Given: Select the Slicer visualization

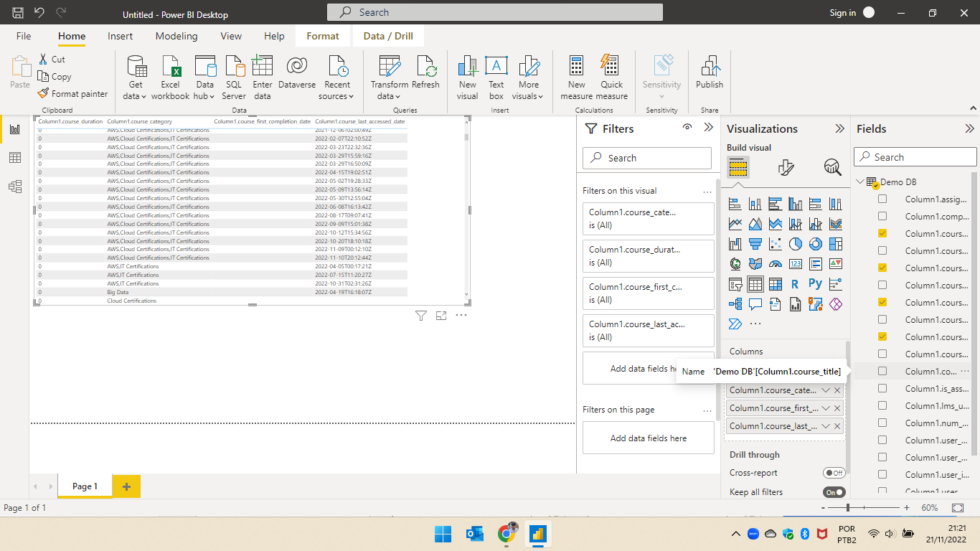Looking at the screenshot, I should click(735, 284).
